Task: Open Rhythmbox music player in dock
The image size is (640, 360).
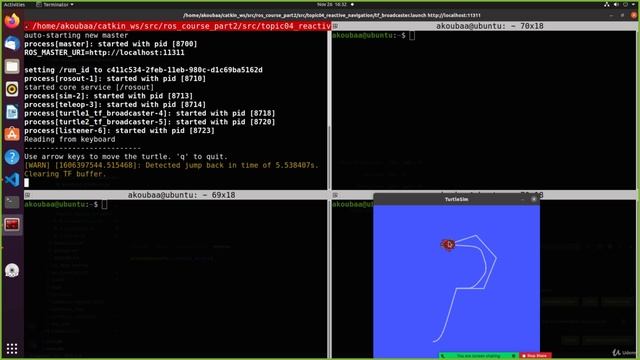Action: coord(12,89)
